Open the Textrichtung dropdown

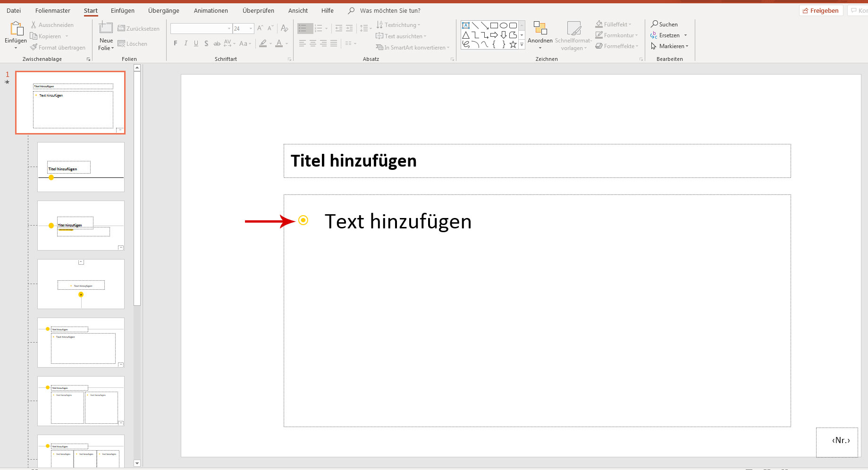coord(398,25)
